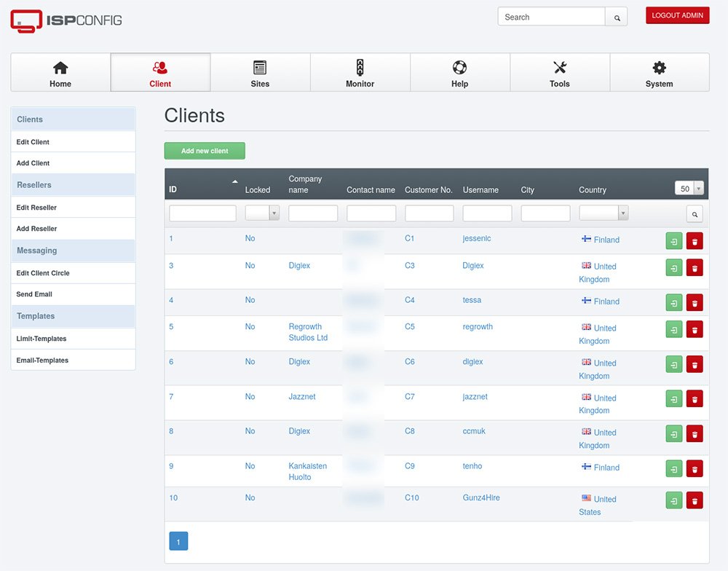This screenshot has width=728, height=571.
Task: Log in as client ccmuk
Action: [x=673, y=434]
